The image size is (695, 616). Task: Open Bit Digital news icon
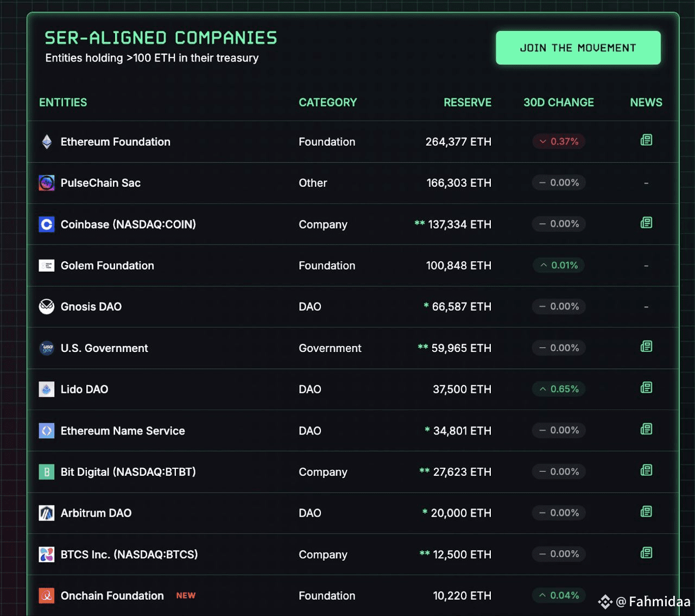pyautogui.click(x=646, y=470)
